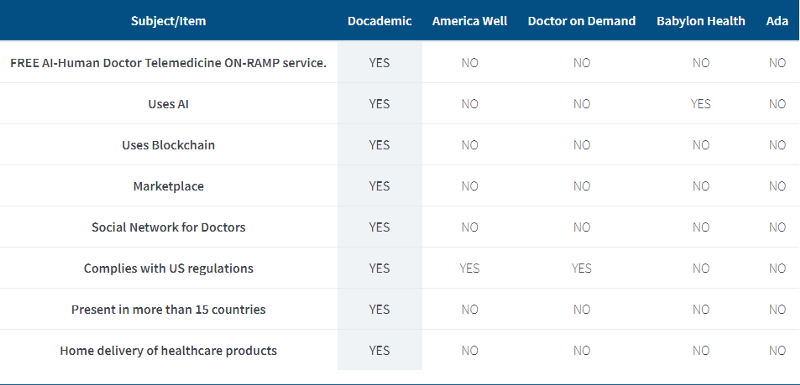Click Complies with US regulations label

point(168,269)
